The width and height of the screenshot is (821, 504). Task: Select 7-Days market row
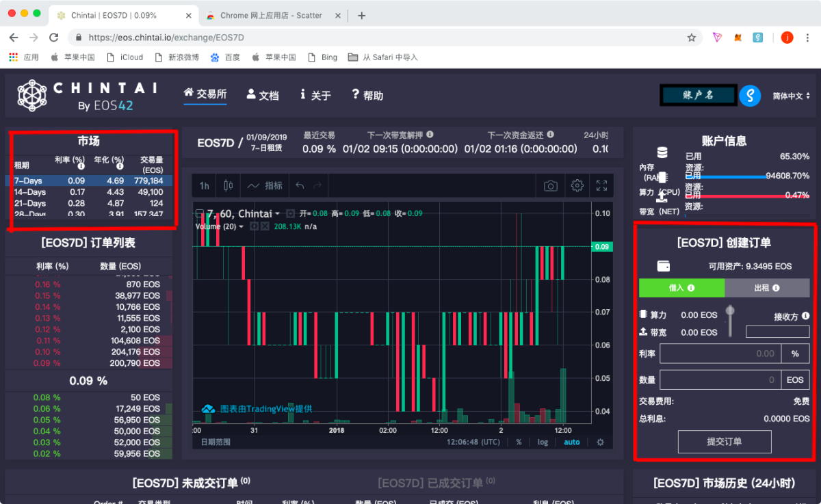click(x=88, y=181)
